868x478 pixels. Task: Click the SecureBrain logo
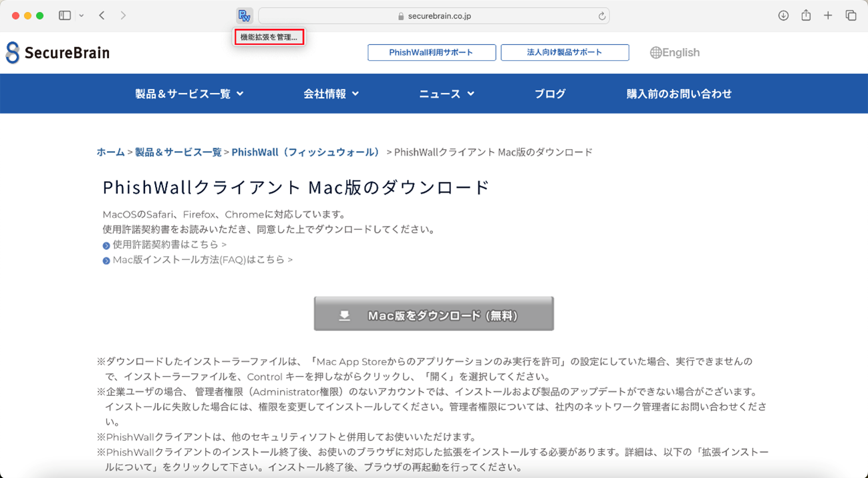point(57,53)
